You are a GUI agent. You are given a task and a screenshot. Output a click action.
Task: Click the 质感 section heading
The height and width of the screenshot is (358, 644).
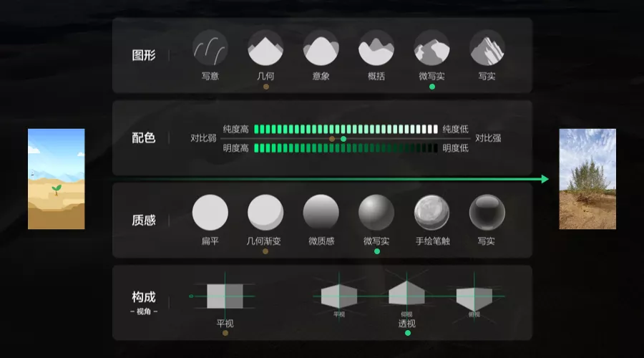[144, 221]
